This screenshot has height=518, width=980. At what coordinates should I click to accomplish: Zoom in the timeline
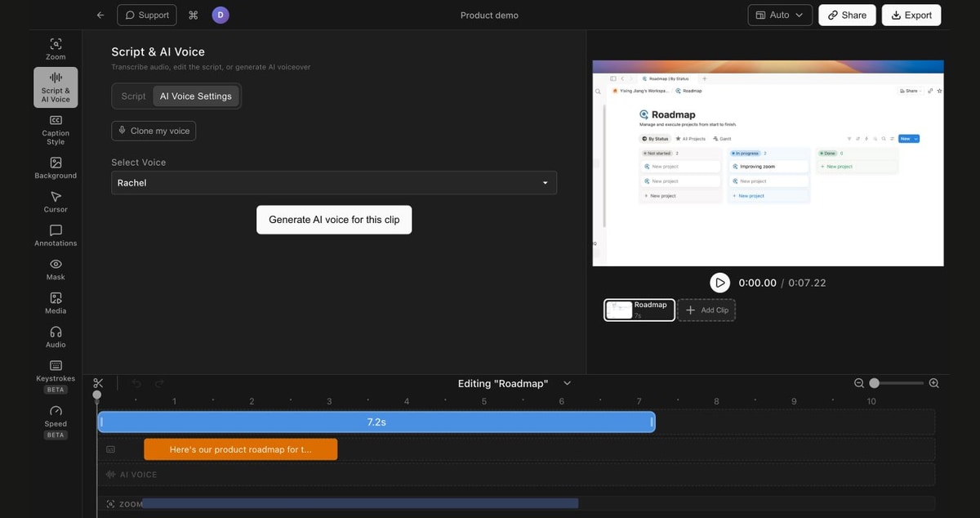click(934, 383)
